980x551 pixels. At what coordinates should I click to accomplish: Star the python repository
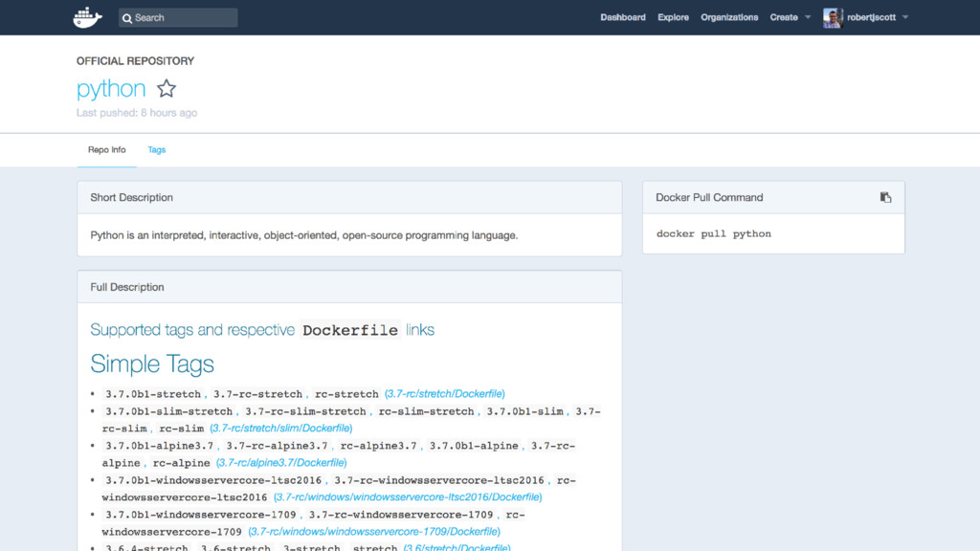pos(167,88)
